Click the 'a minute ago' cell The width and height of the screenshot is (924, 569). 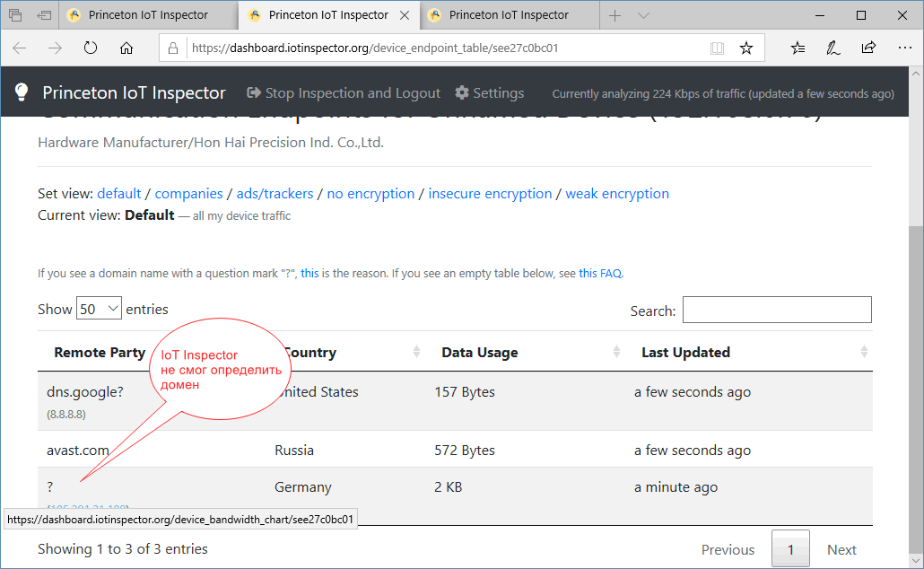pyautogui.click(x=676, y=487)
